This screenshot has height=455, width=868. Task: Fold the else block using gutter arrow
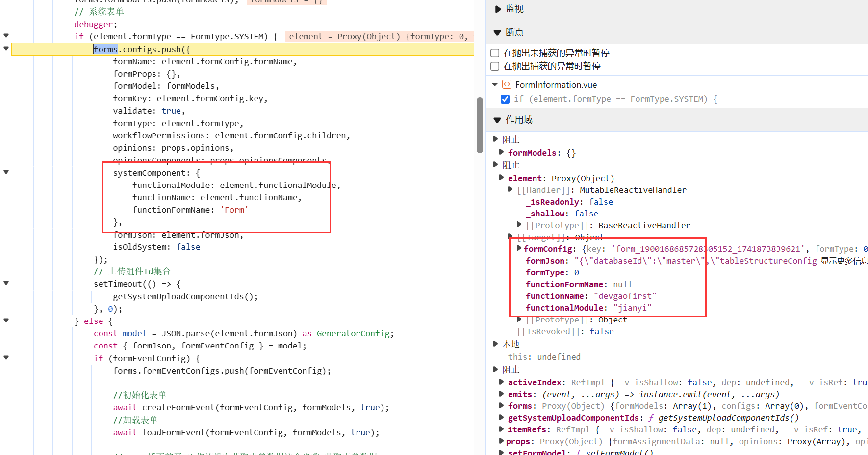[6, 320]
